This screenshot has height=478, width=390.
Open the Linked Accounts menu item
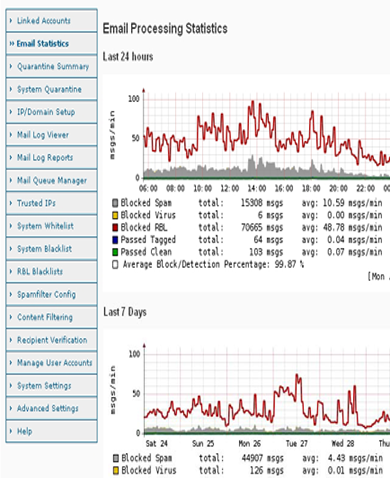(51, 21)
